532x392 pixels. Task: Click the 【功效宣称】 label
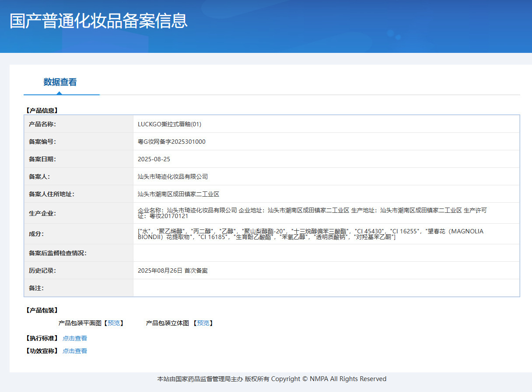42,351
